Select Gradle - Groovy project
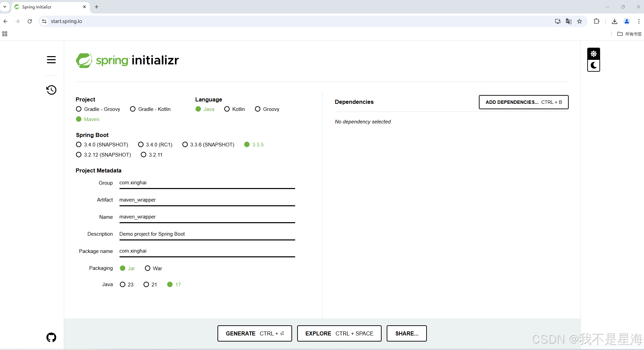The image size is (644, 350). (98, 109)
